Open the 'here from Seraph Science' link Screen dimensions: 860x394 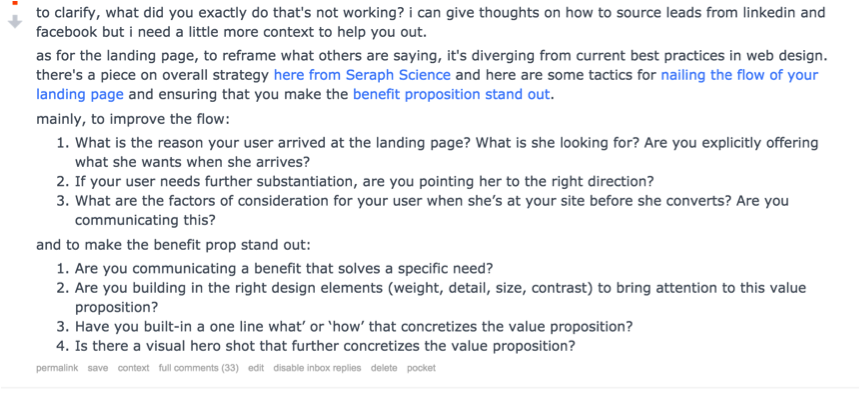coord(362,75)
